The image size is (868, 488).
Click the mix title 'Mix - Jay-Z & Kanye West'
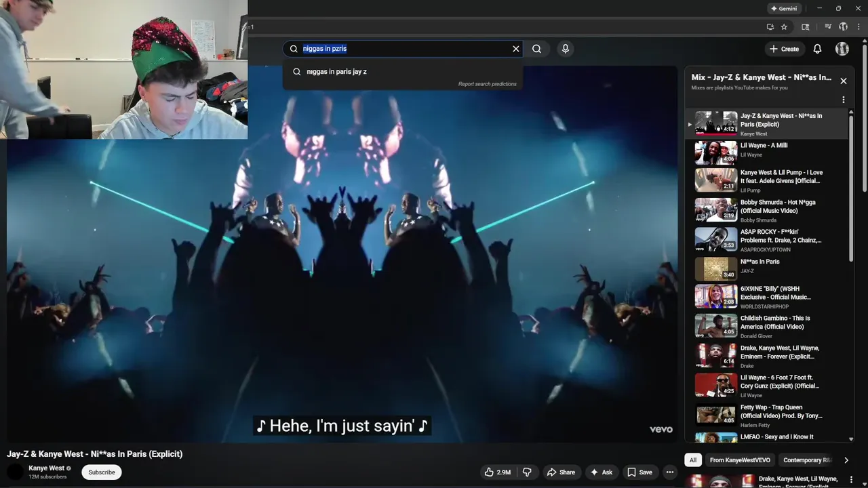762,77
